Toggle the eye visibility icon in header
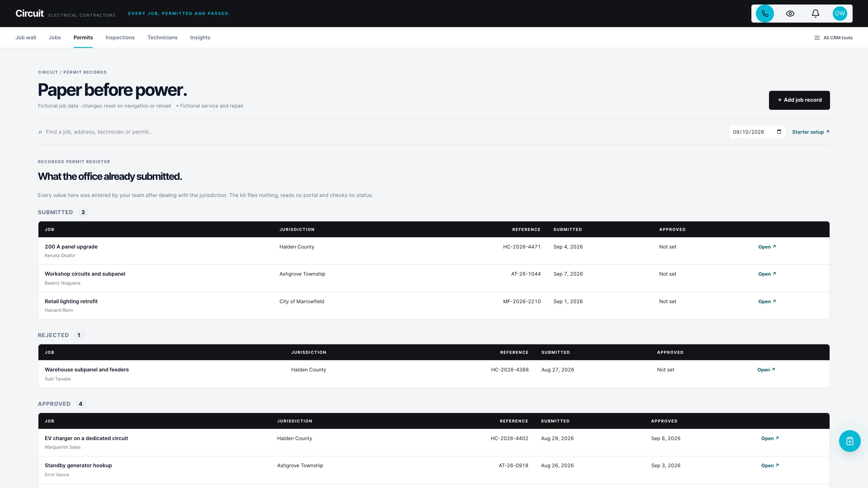 point(790,14)
